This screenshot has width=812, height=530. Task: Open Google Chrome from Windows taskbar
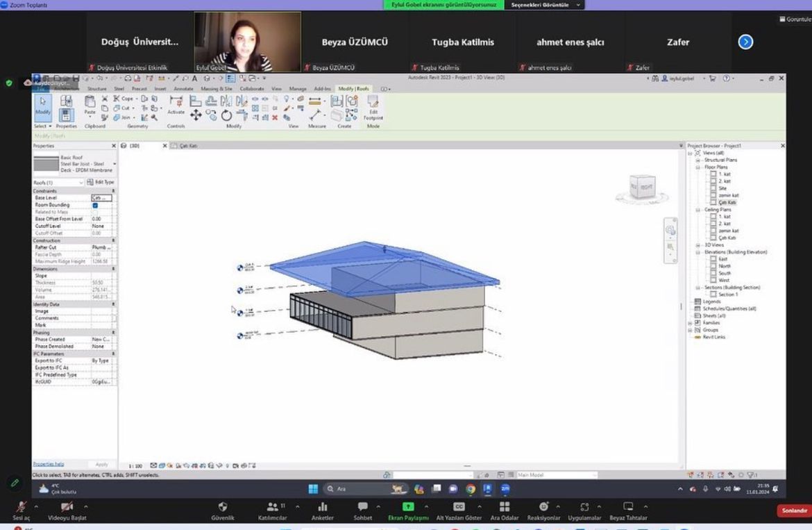[x=471, y=488]
